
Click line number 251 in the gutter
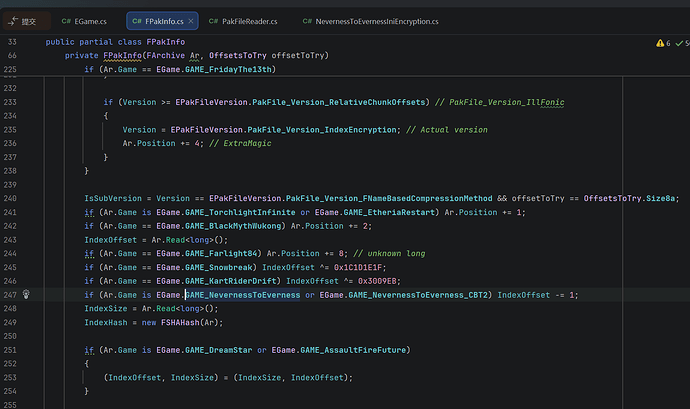point(10,350)
